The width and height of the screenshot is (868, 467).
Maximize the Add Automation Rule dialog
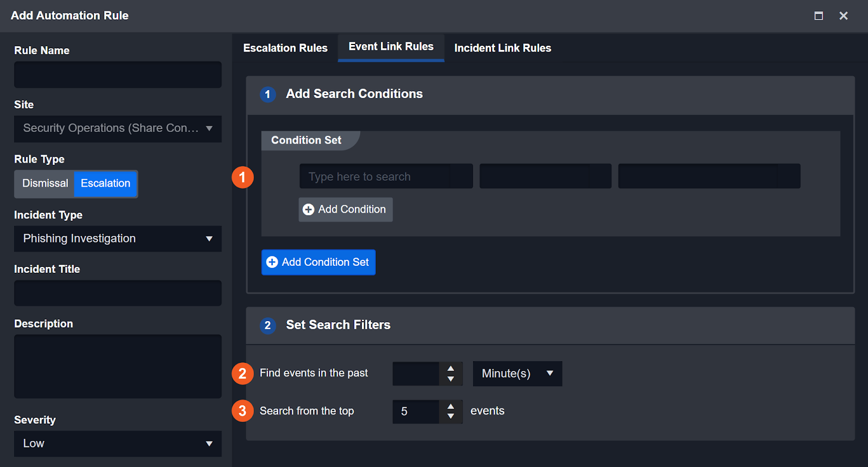tap(819, 16)
